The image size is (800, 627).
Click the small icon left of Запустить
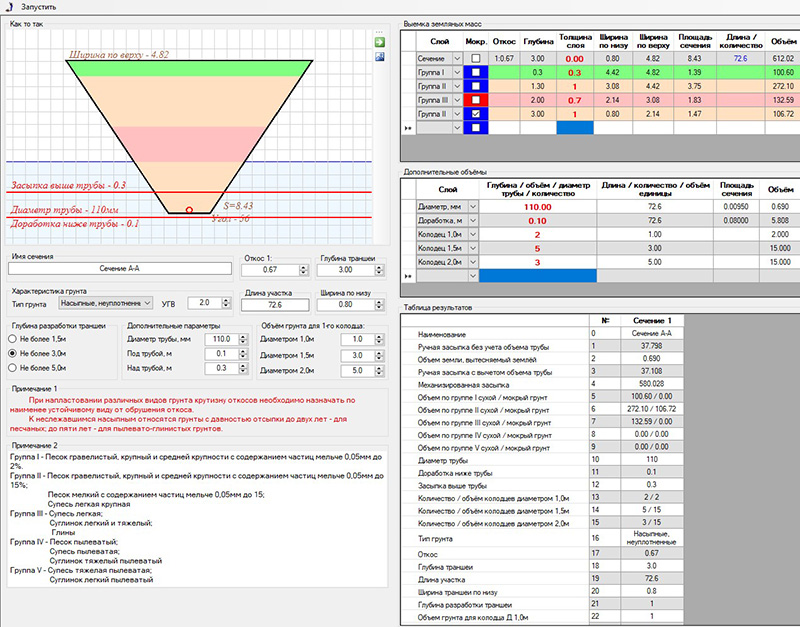(x=9, y=7)
